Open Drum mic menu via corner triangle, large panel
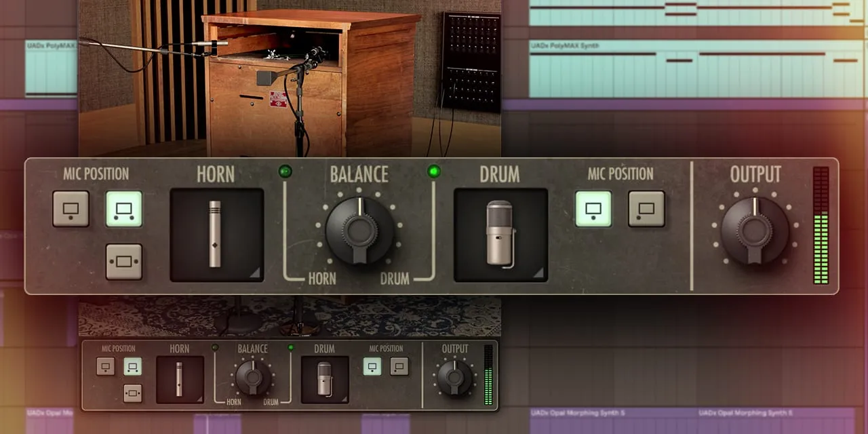 point(540,273)
